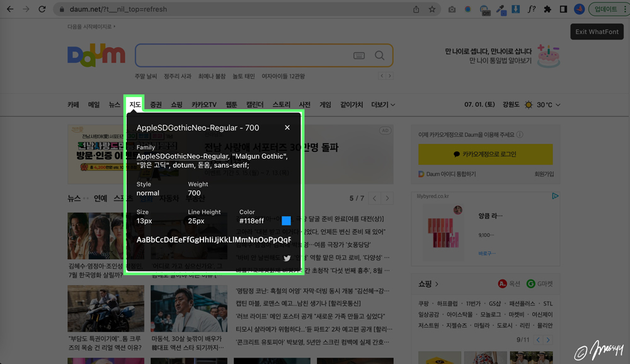Image resolution: width=630 pixels, height=364 pixels.
Task: Open the 사전 menu item
Action: pyautogui.click(x=304, y=105)
